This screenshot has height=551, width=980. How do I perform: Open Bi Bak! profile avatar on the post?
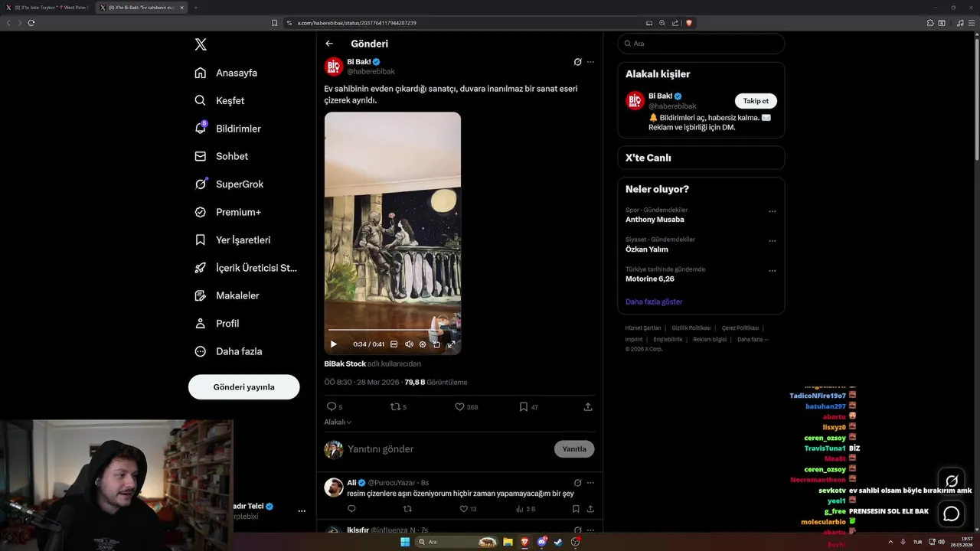[x=334, y=67]
